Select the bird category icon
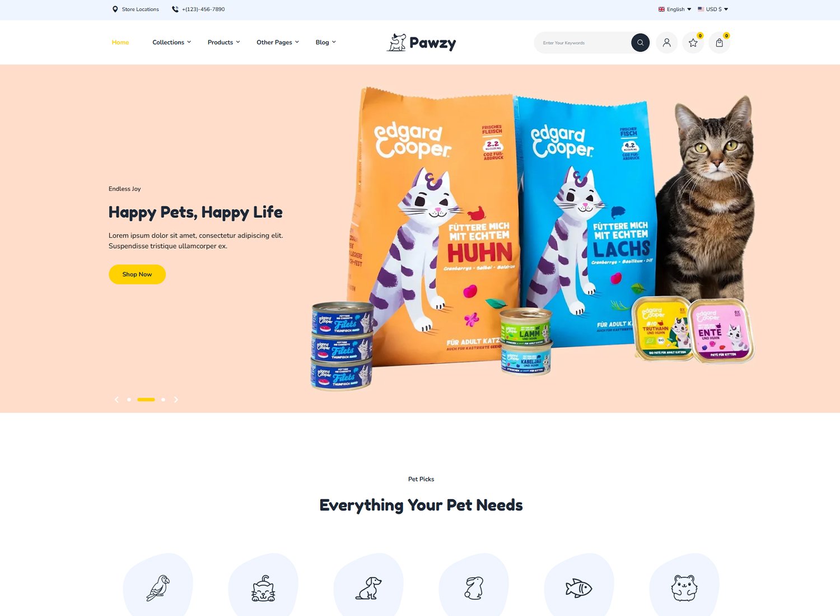Screen dimensions: 840x616 click(x=158, y=588)
